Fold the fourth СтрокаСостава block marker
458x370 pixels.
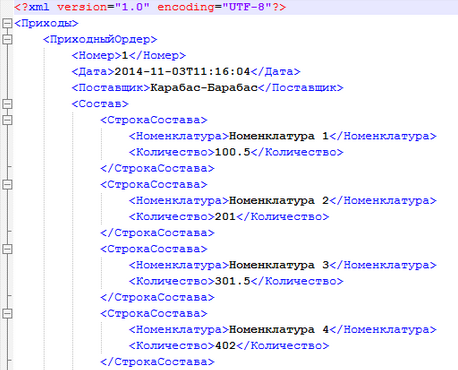(7, 313)
